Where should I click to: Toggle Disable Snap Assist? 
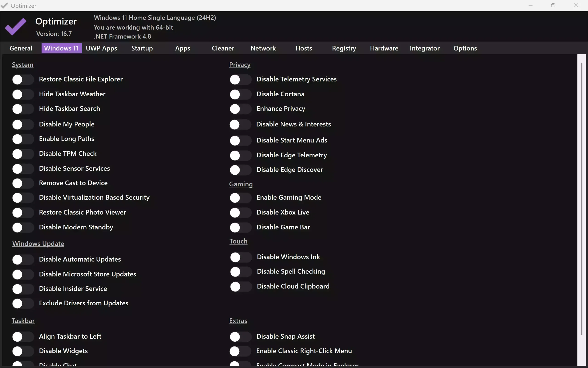point(240,336)
